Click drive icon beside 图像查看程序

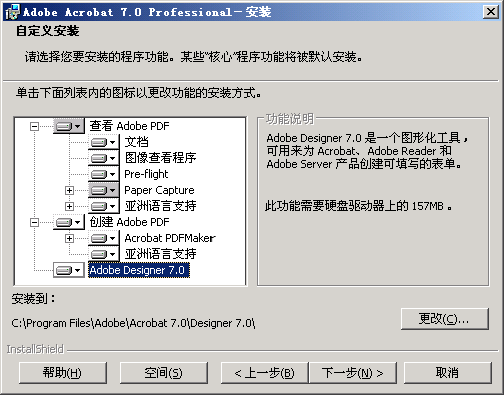(104, 158)
